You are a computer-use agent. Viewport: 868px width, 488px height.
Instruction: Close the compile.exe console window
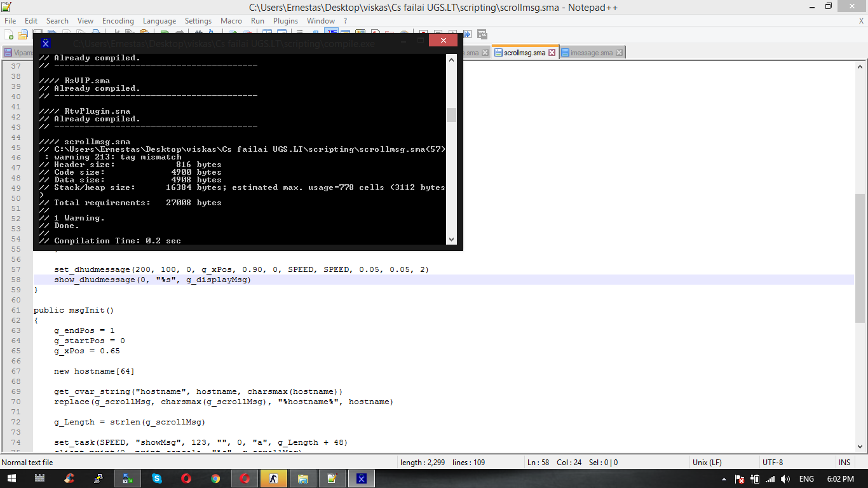(443, 41)
